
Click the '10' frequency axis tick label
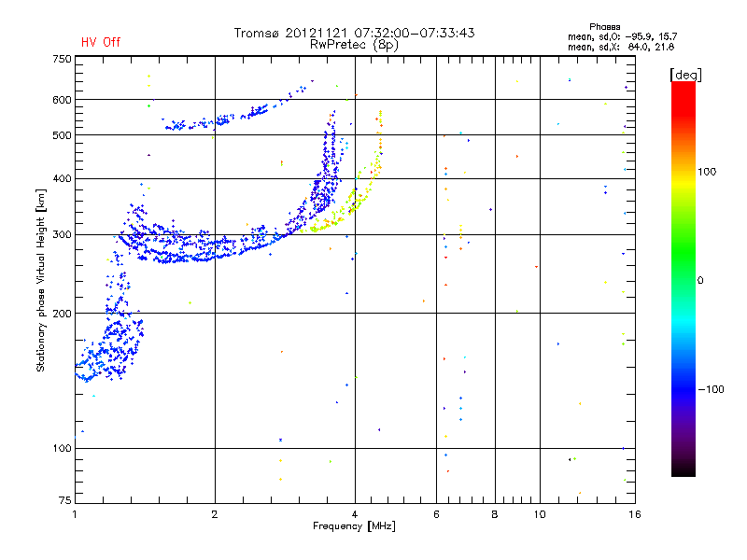coord(540,514)
